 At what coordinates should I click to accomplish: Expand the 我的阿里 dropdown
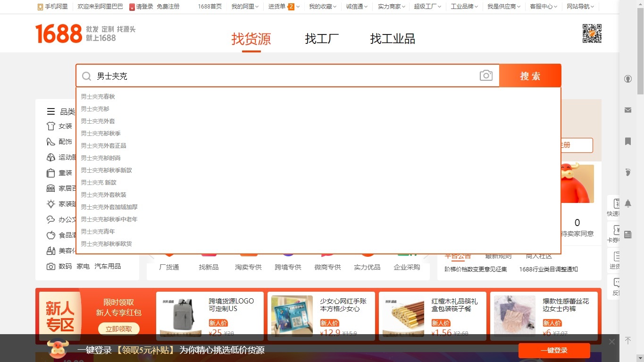click(245, 7)
